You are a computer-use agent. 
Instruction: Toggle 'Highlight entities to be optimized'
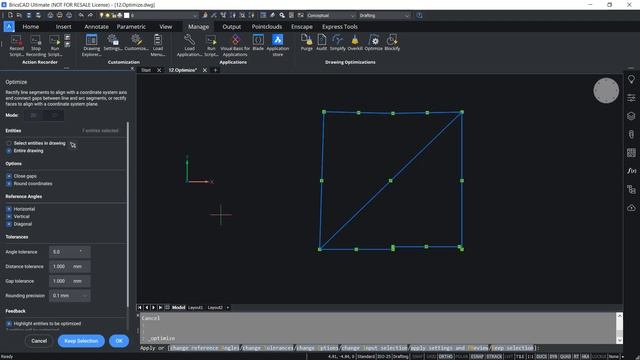click(x=9, y=324)
